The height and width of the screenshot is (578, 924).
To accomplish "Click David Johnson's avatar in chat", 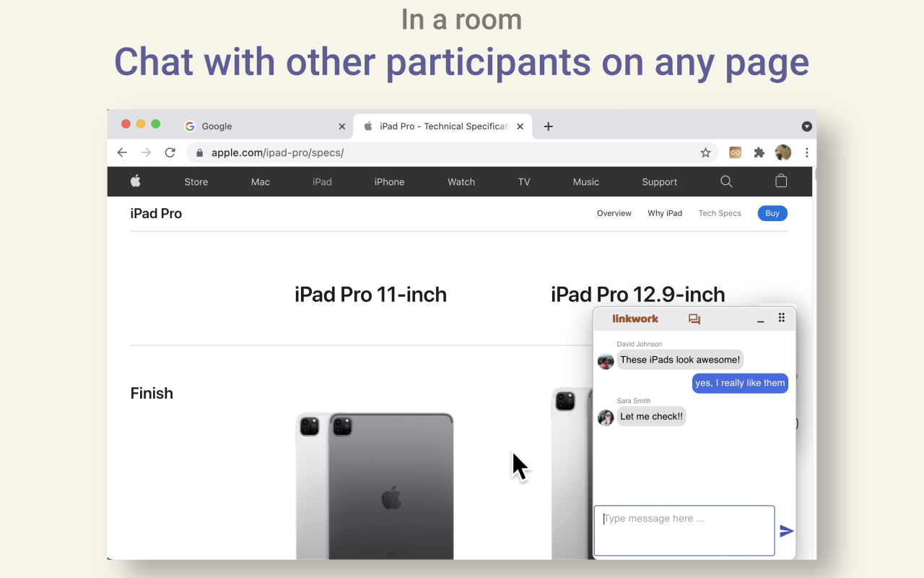I will click(x=606, y=361).
